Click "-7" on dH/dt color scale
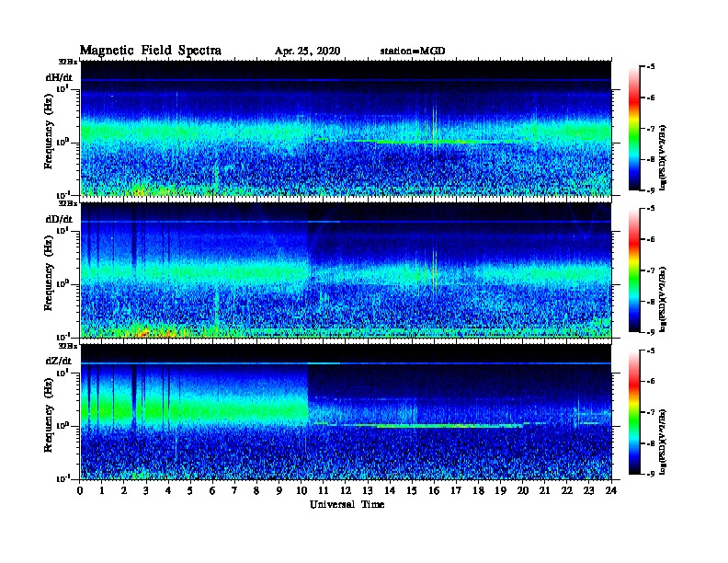The image size is (728, 563). (x=652, y=129)
